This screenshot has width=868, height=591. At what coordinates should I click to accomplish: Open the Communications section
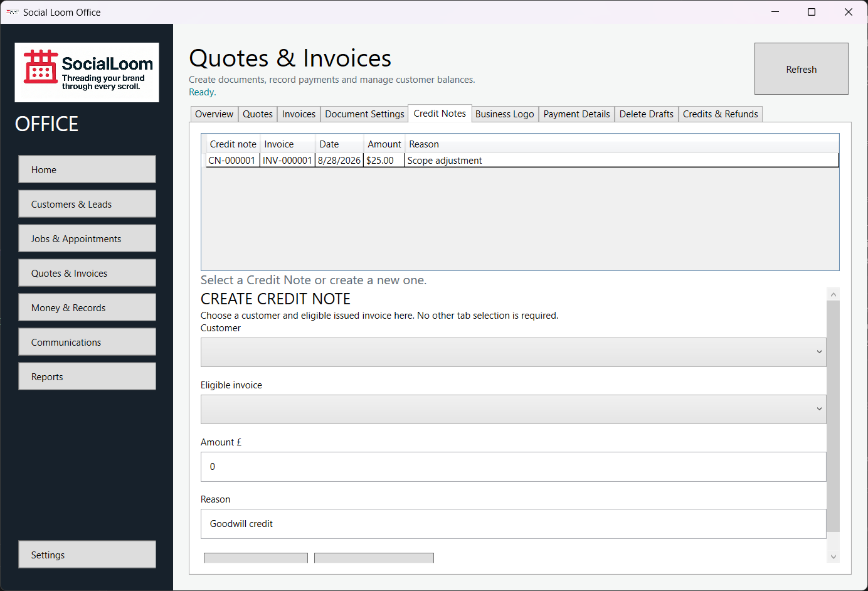[x=87, y=342]
